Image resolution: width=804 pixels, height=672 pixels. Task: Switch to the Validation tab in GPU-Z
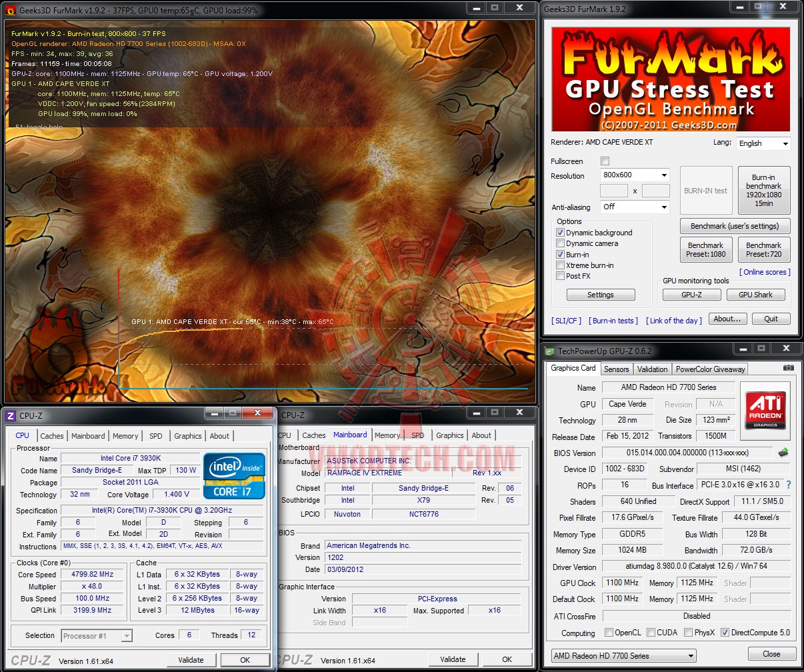click(652, 369)
